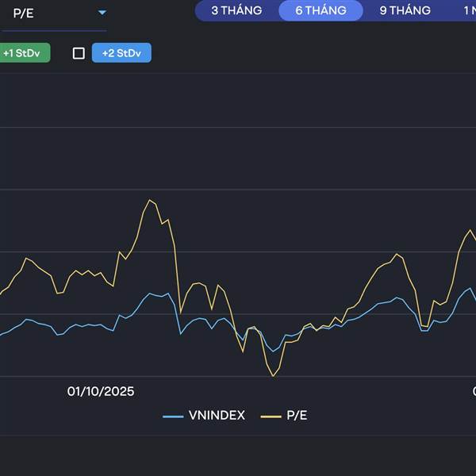Click the 01/10/2025 date axis label

pos(101,391)
